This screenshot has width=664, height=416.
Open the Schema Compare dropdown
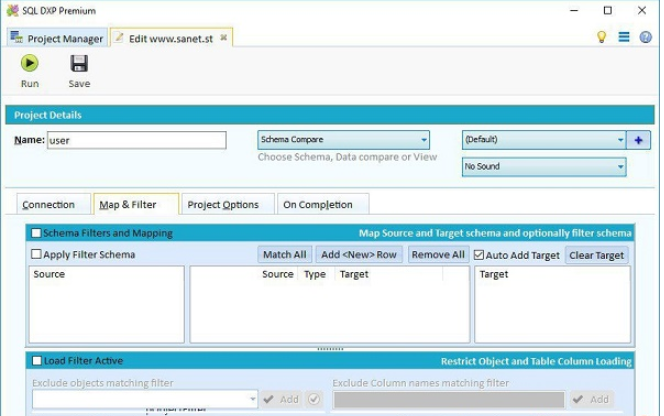pyautogui.click(x=343, y=140)
